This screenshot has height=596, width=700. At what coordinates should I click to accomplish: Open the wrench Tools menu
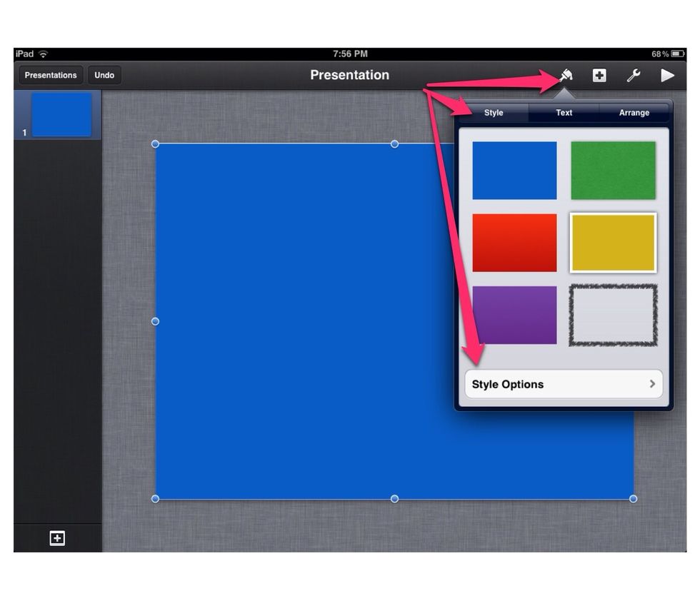point(634,75)
